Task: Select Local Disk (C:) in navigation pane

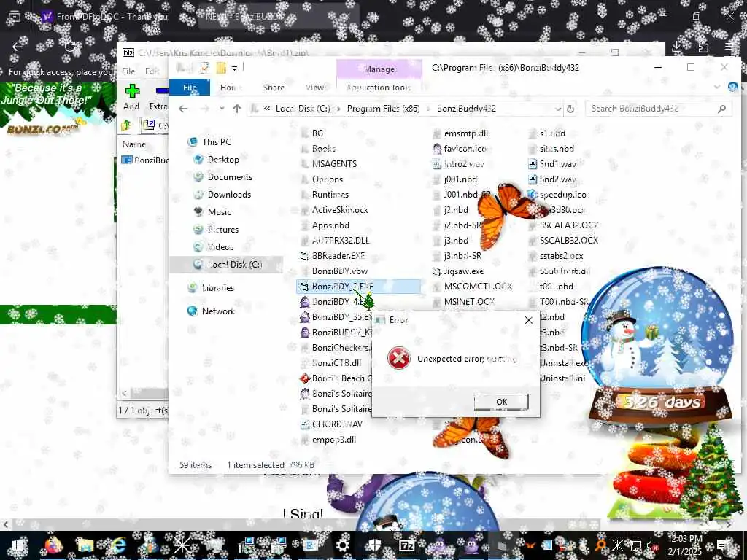Action: click(x=227, y=264)
